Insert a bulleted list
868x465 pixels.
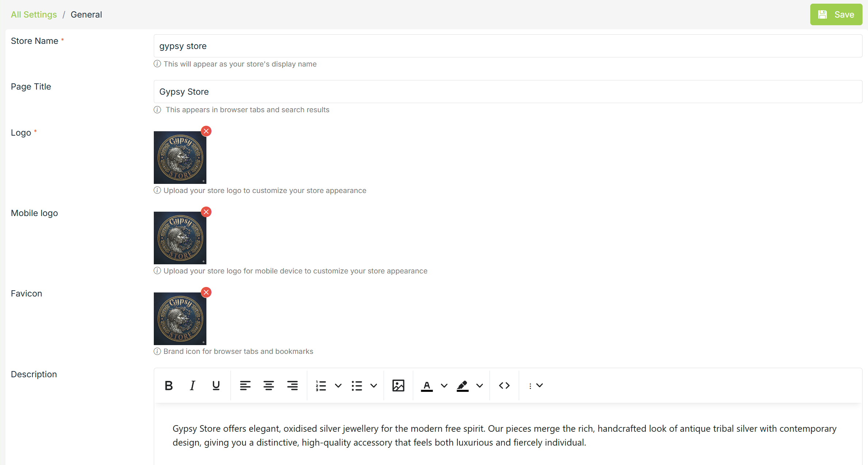pyautogui.click(x=357, y=385)
